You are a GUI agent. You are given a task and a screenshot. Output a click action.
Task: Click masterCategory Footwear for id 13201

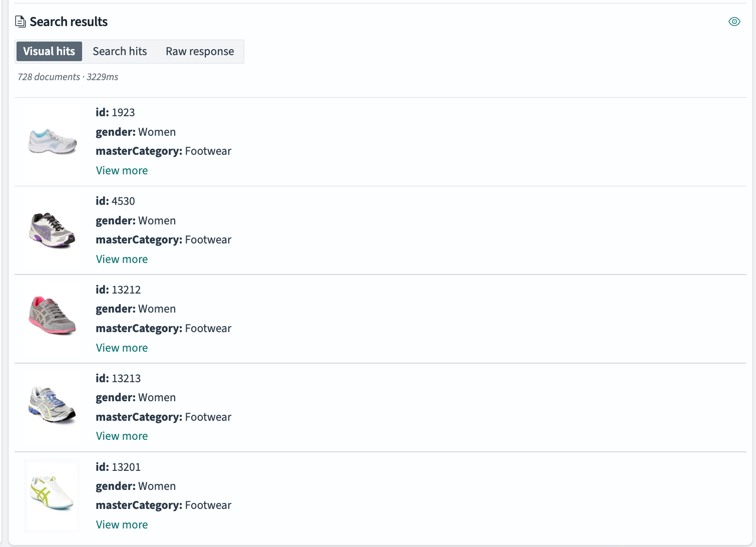pyautogui.click(x=163, y=505)
